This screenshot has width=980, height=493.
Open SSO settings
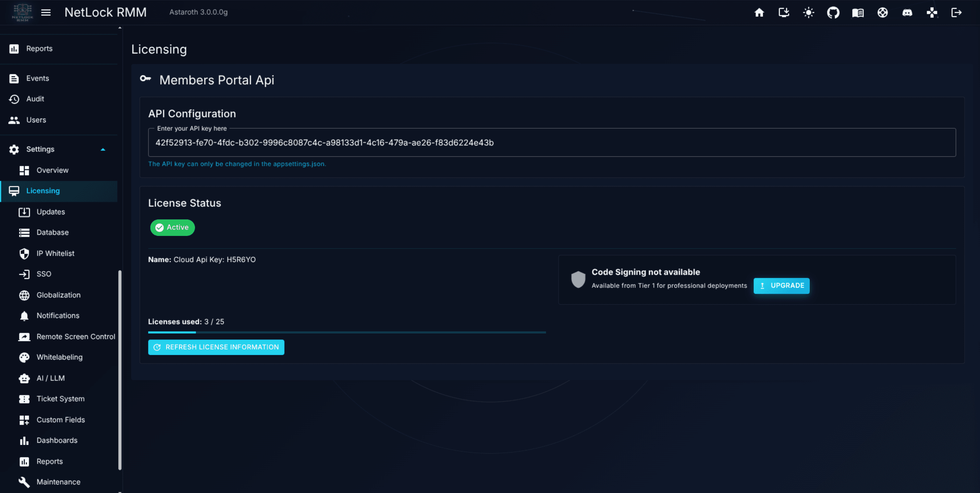coord(59,274)
